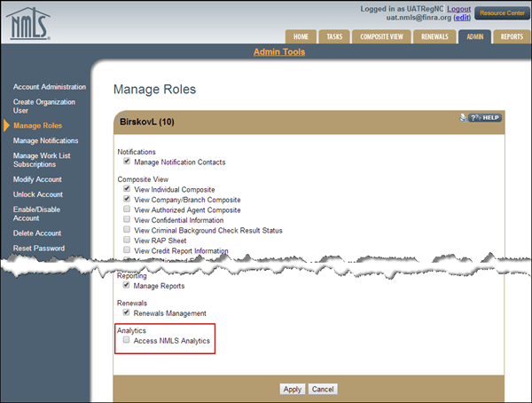Uncheck View Company/Branch Composite

[x=127, y=199]
